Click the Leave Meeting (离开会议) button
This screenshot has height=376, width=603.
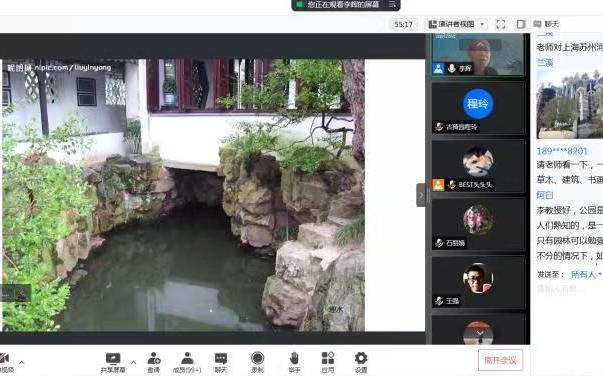point(500,360)
